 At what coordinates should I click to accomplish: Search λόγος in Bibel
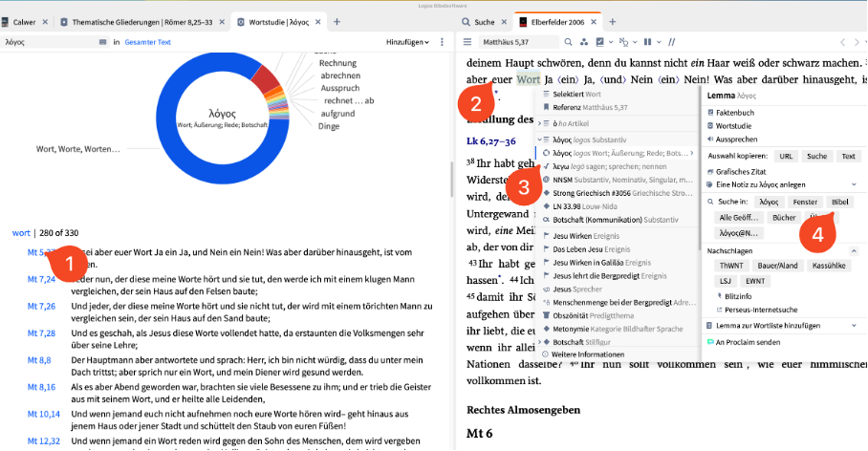(x=839, y=202)
